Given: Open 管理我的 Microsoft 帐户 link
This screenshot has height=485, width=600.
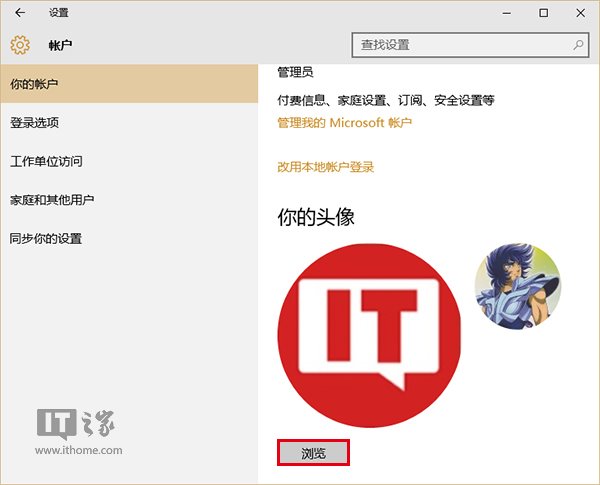Looking at the screenshot, I should [344, 123].
